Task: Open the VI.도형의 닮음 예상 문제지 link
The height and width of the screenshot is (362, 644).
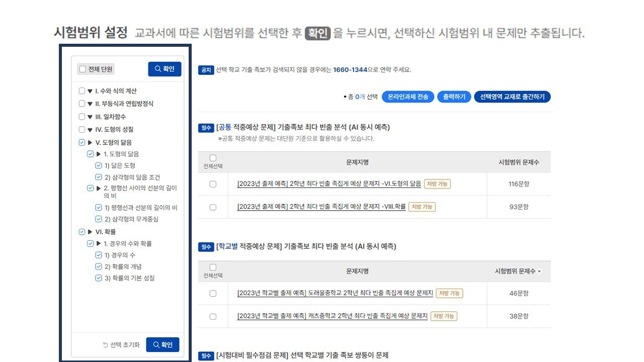Action: (x=329, y=184)
